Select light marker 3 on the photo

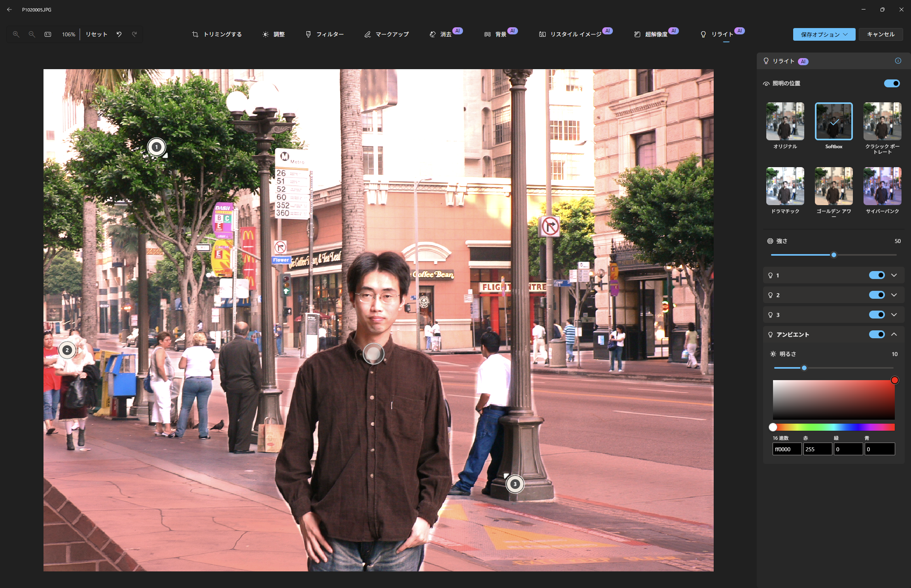pyautogui.click(x=515, y=484)
